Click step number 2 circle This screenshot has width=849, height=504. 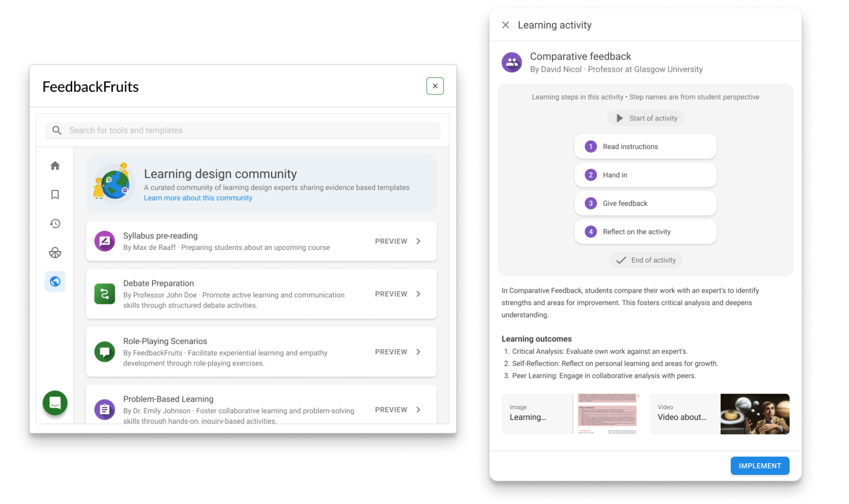pos(591,175)
